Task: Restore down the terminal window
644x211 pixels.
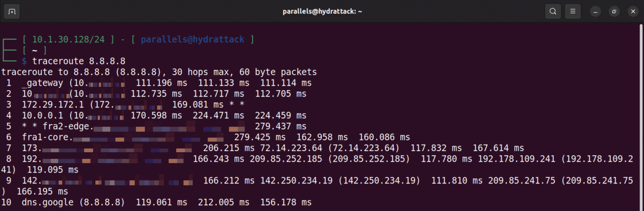Action: 614,11
